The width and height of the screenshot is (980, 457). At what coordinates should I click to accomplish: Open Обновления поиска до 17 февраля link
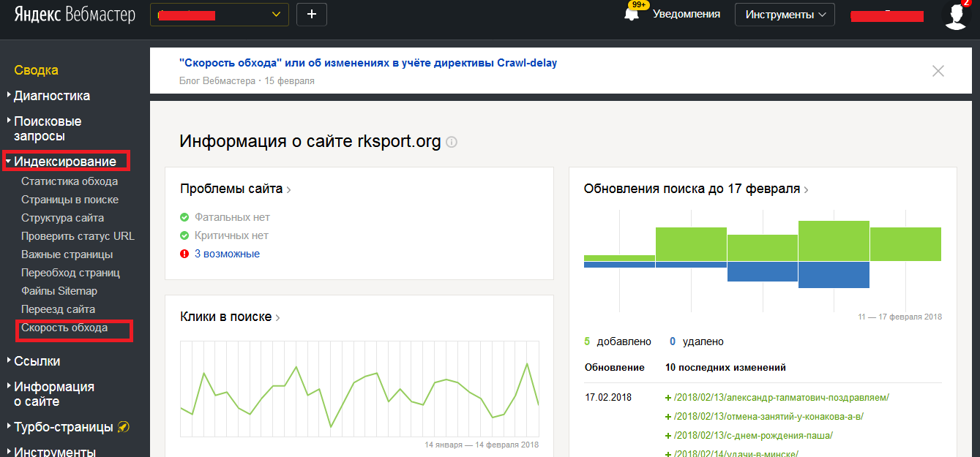(x=696, y=189)
